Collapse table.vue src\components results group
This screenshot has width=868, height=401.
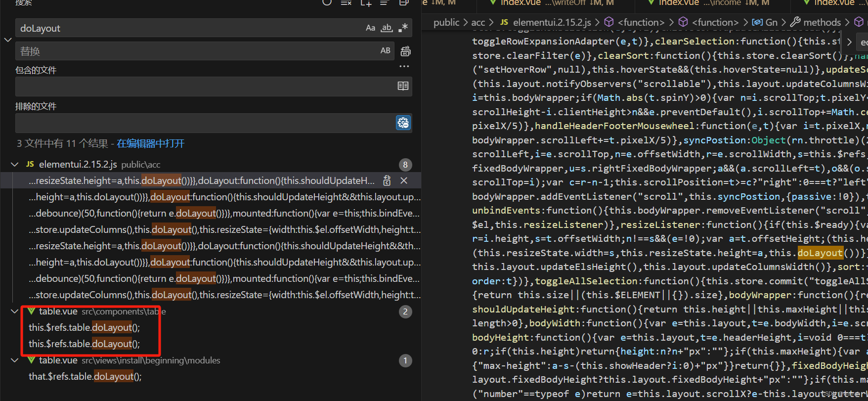15,311
